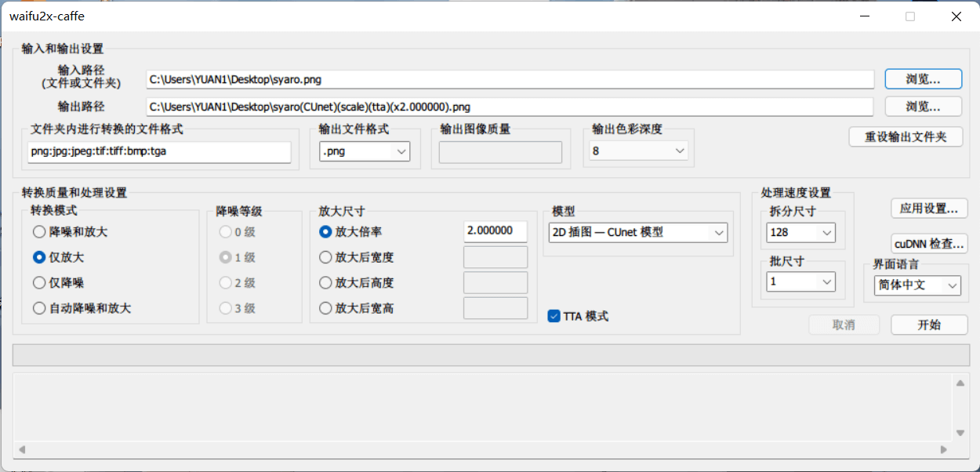Click the 输出图像质量 field
Viewport: 980px width, 472px height.
point(500,152)
